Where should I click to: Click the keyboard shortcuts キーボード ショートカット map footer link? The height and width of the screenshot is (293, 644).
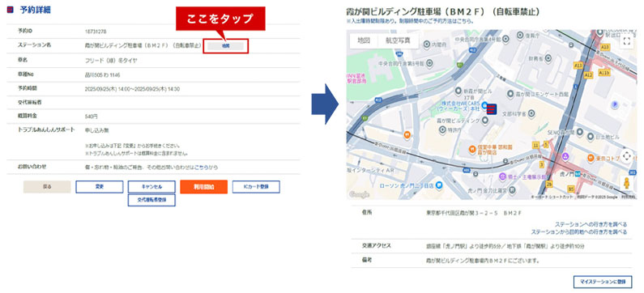pyautogui.click(x=552, y=197)
